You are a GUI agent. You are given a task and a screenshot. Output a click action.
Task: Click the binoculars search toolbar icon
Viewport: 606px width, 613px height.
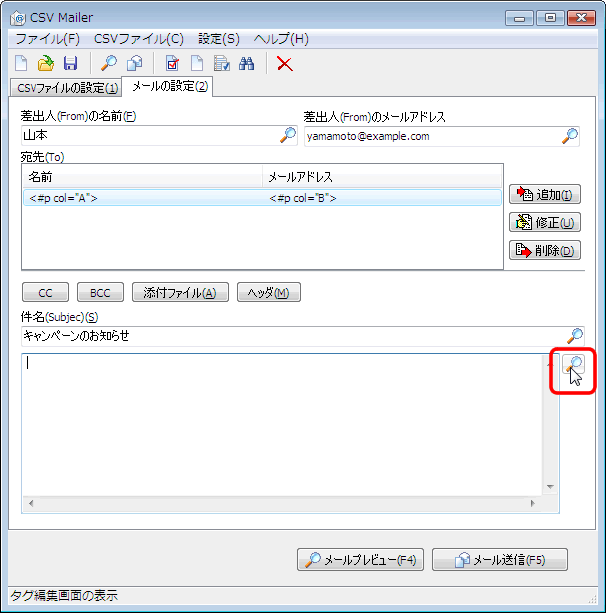[248, 63]
